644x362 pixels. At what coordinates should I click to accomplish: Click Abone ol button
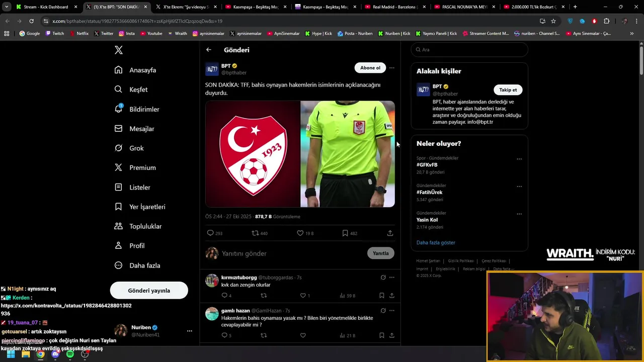[x=370, y=68]
